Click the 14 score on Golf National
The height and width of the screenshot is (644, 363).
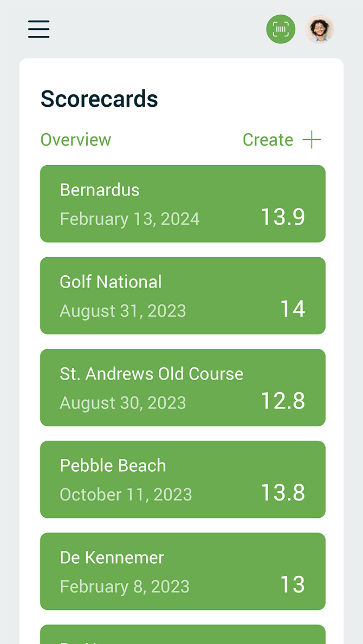tap(293, 309)
